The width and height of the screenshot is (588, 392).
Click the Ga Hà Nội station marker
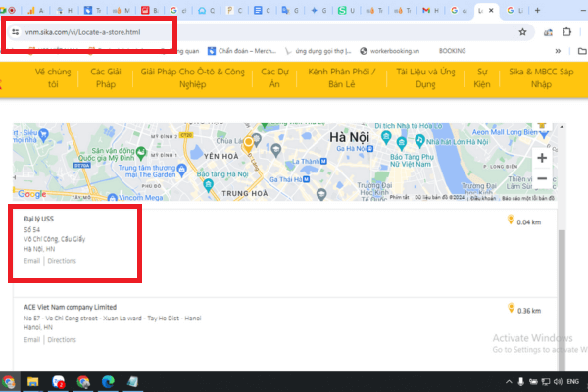pos(370,149)
